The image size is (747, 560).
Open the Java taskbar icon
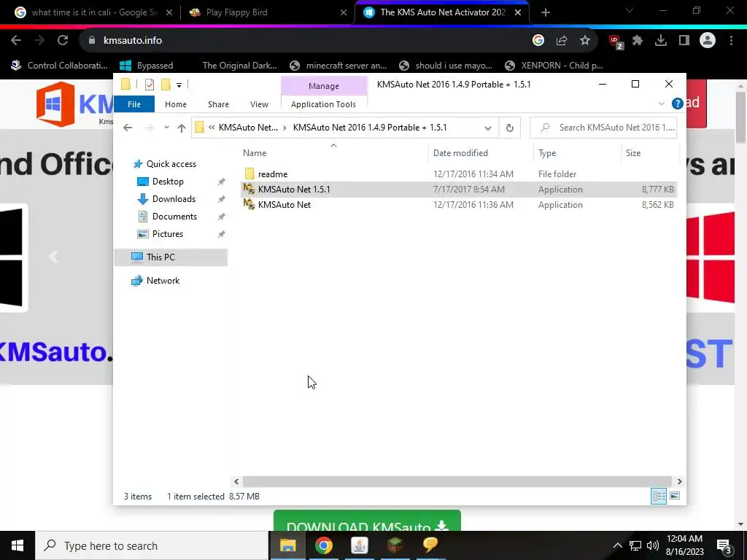tap(359, 545)
